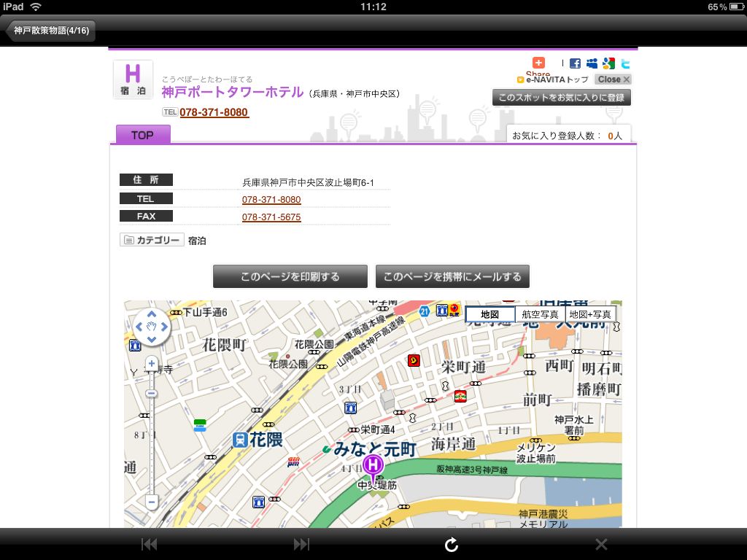Viewport: 747px width, 560px height.
Task: Click the orange Share plus icon
Action: [538, 63]
